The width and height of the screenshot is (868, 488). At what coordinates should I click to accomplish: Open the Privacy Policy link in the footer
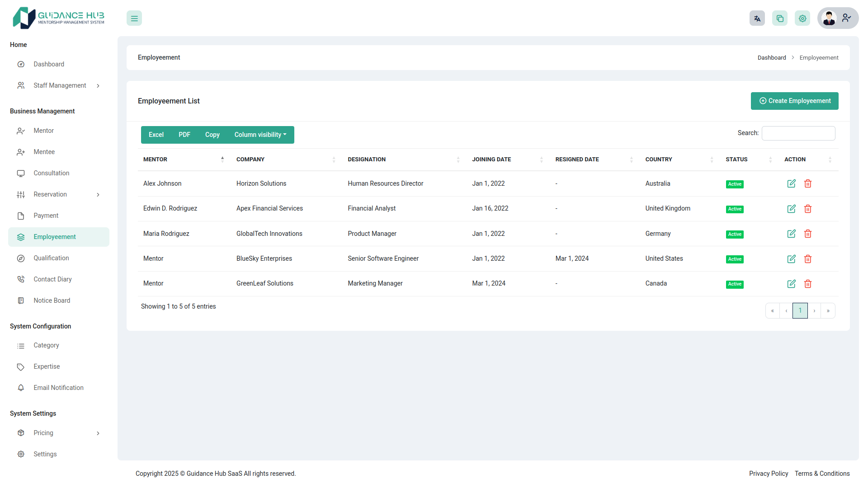[x=769, y=474]
